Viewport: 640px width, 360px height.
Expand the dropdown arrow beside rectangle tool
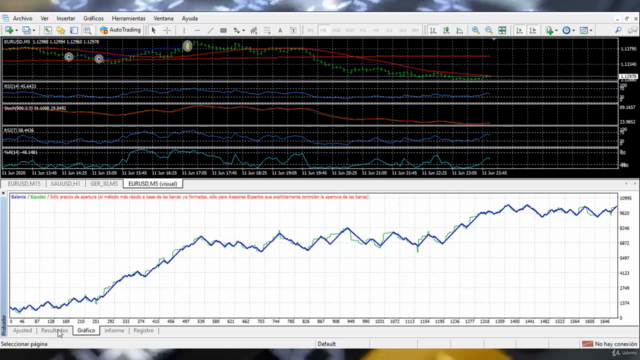pyautogui.click(x=243, y=31)
